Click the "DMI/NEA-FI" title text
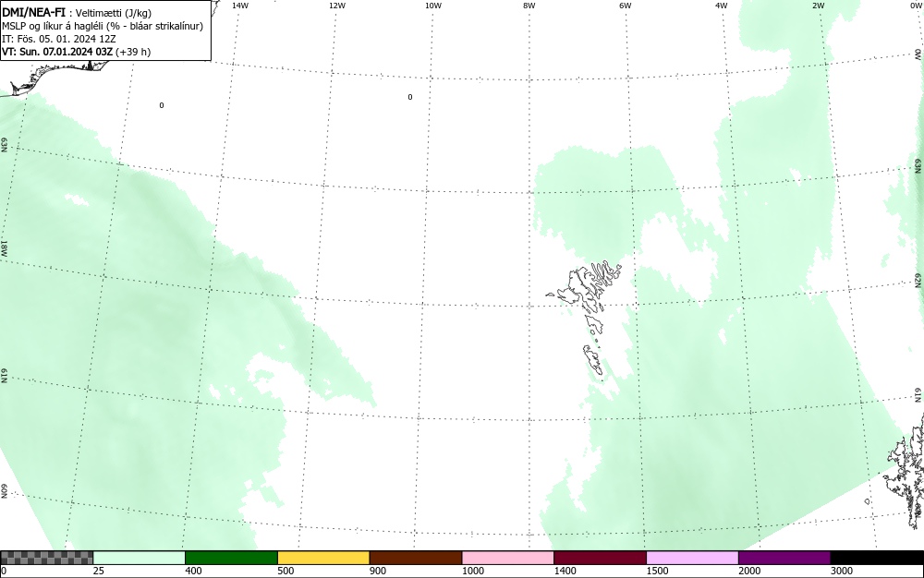 (33, 12)
